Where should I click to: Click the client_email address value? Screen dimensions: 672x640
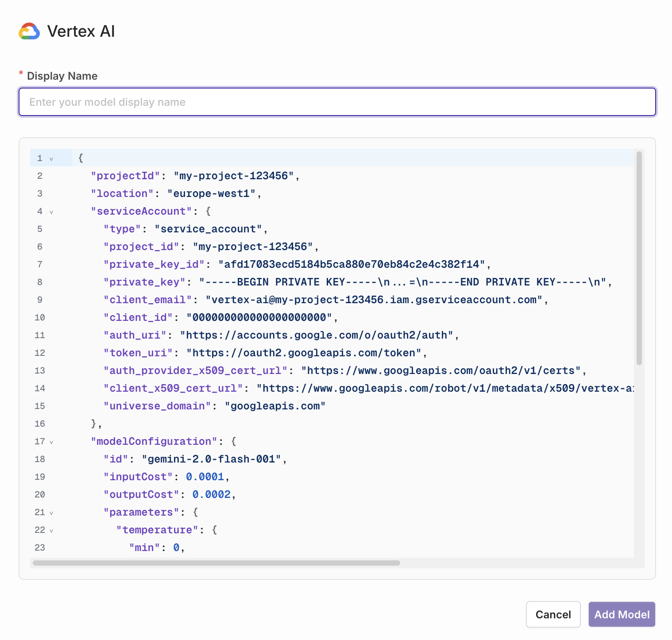tap(374, 300)
